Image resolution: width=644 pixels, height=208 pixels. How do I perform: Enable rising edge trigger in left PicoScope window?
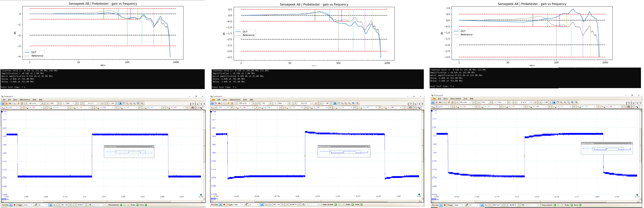pos(51,205)
